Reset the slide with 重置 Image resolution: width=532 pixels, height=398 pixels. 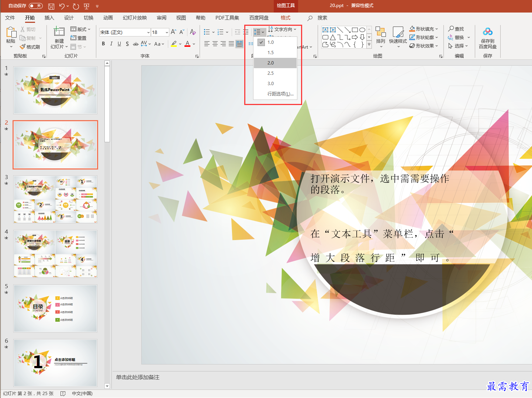[78, 38]
